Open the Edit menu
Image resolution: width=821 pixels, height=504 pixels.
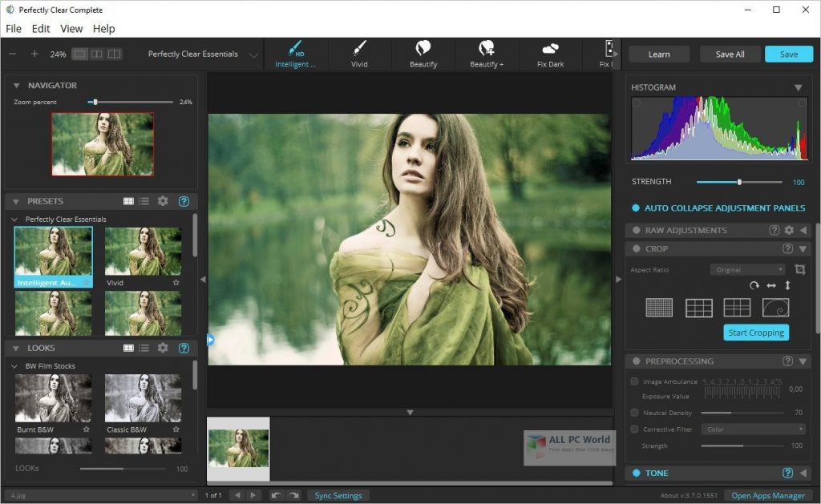coord(40,28)
